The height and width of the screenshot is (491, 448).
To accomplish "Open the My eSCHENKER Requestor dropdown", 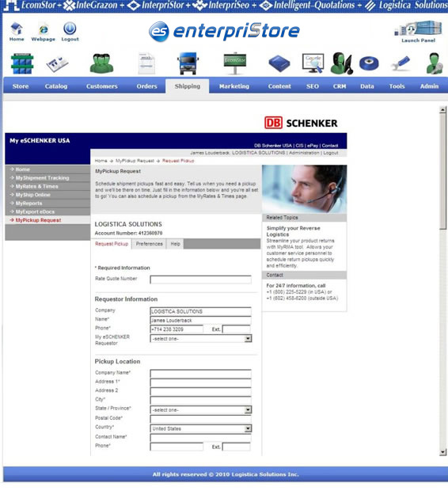I will click(201, 339).
